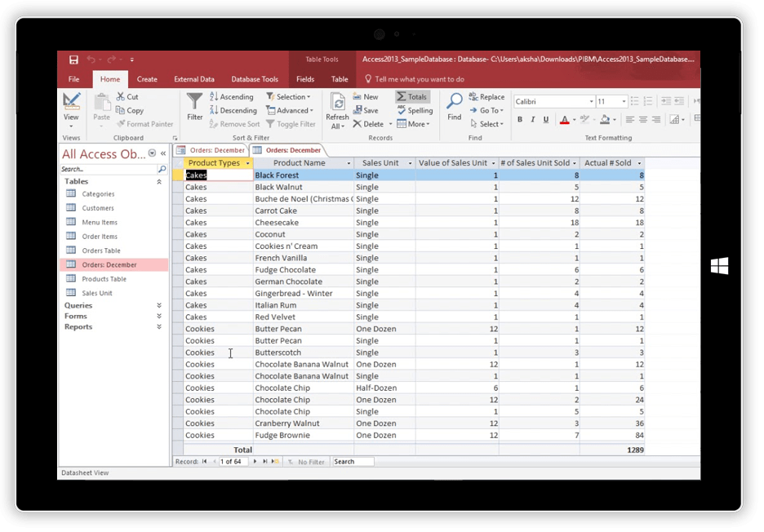This screenshot has width=764, height=532.
Task: Switch to the Fields ribbon tab
Action: click(x=304, y=79)
